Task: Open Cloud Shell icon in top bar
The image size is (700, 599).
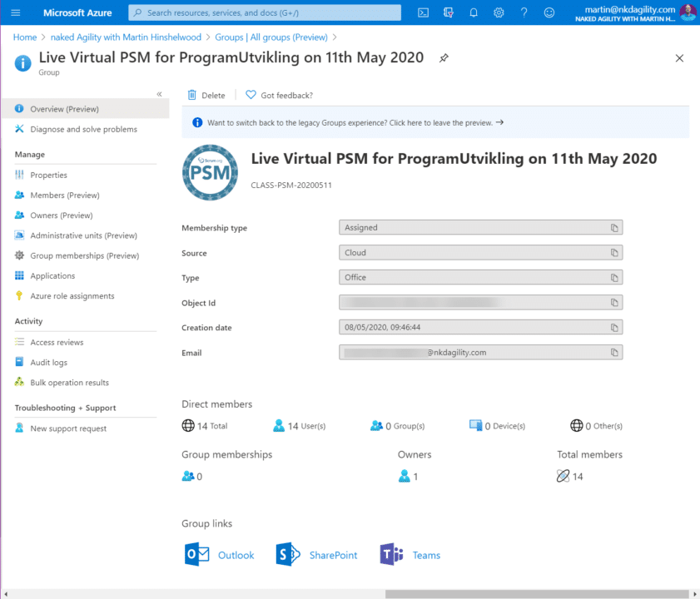Action: pyautogui.click(x=423, y=12)
